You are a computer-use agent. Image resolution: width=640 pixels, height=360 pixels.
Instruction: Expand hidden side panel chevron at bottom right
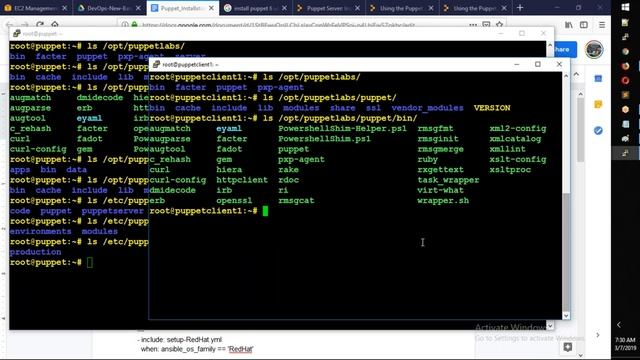pyautogui.click(x=598, y=335)
